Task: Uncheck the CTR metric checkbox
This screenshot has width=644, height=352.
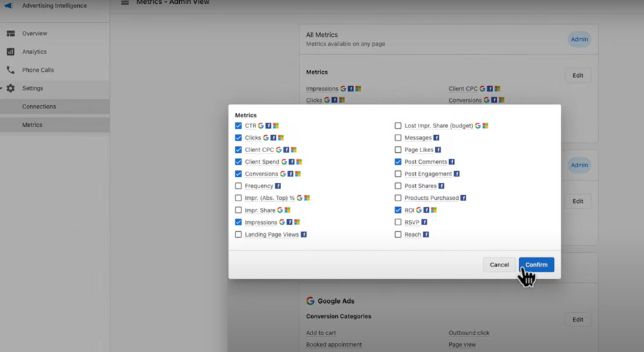Action: click(x=239, y=125)
